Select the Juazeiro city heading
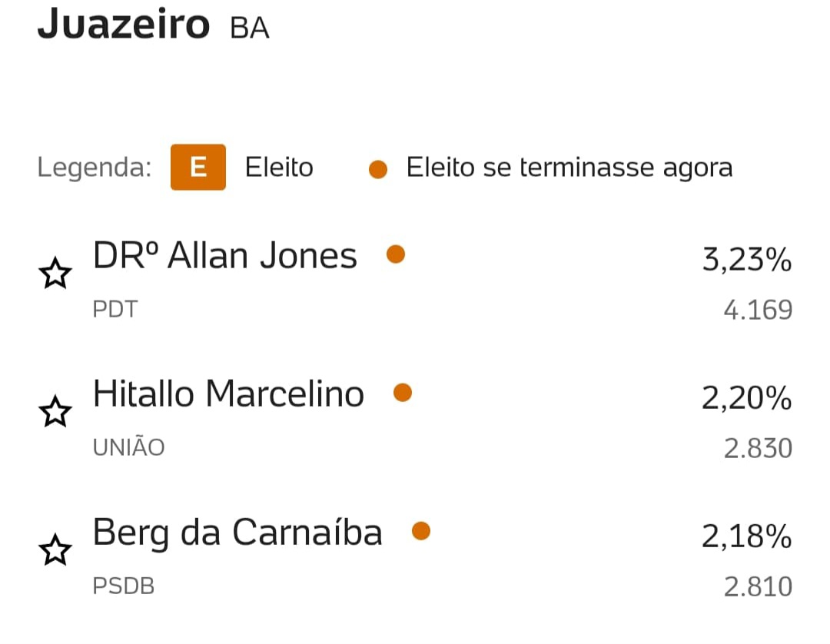The image size is (830, 644). tap(124, 23)
